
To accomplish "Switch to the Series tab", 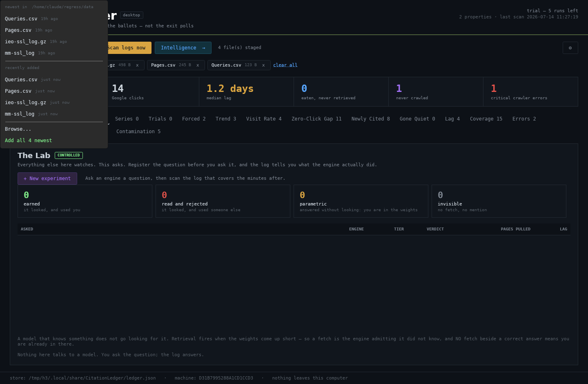I will [127, 119].
